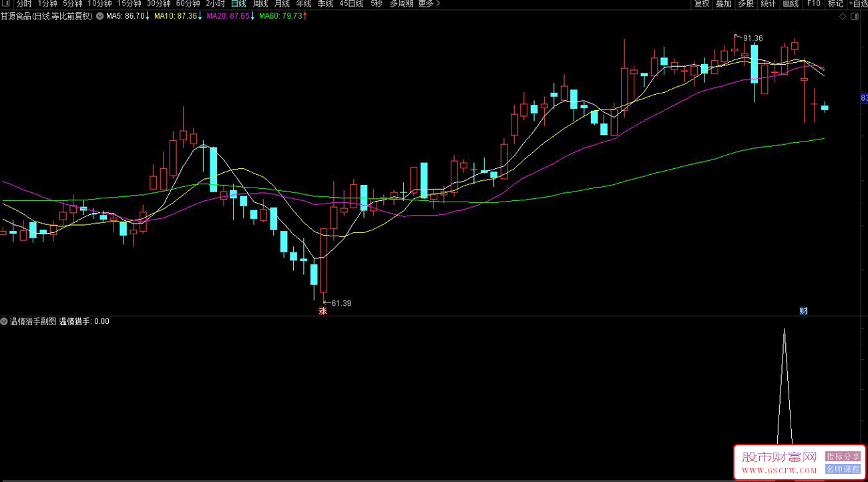
Task: Click the 甘源食品(日线 等比前复权) title
Action: click(47, 16)
